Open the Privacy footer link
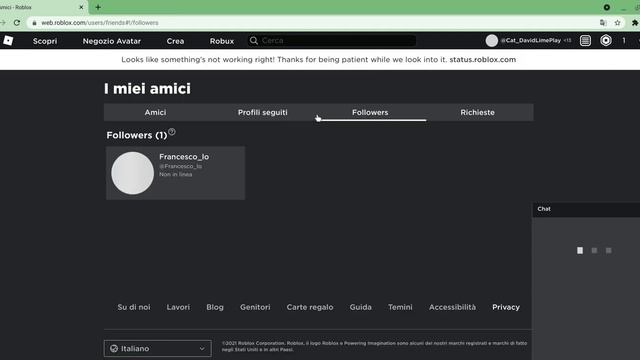 (506, 307)
